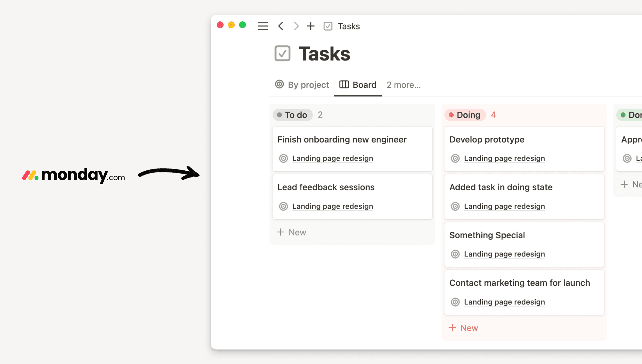Open Landing page redesign link on Something Special
The image size is (642, 364).
[x=504, y=254]
